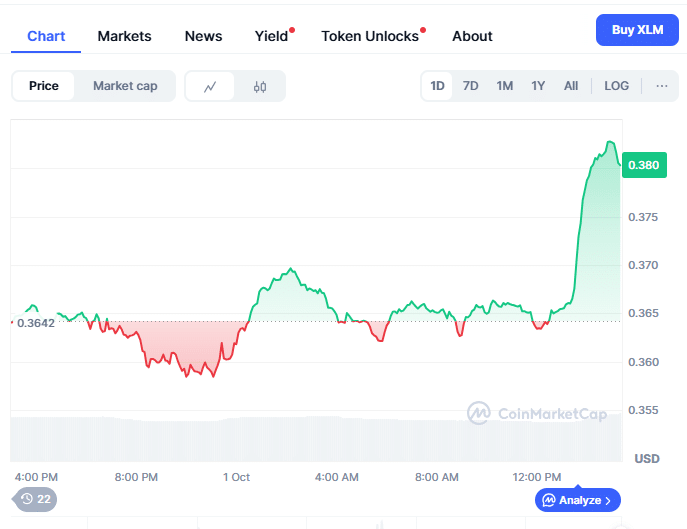Viewport: 687px width, 529px height.
Task: Open the Yield tab
Action: pyautogui.click(x=271, y=36)
